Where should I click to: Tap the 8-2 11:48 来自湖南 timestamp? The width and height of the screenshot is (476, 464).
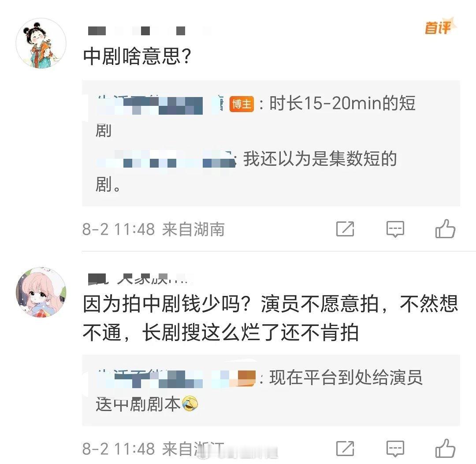point(153,229)
